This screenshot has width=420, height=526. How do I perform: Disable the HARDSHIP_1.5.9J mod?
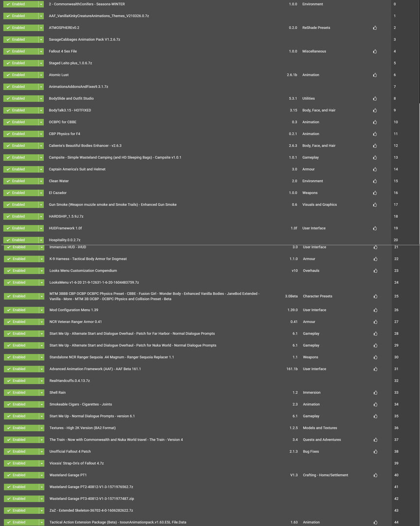(21, 216)
